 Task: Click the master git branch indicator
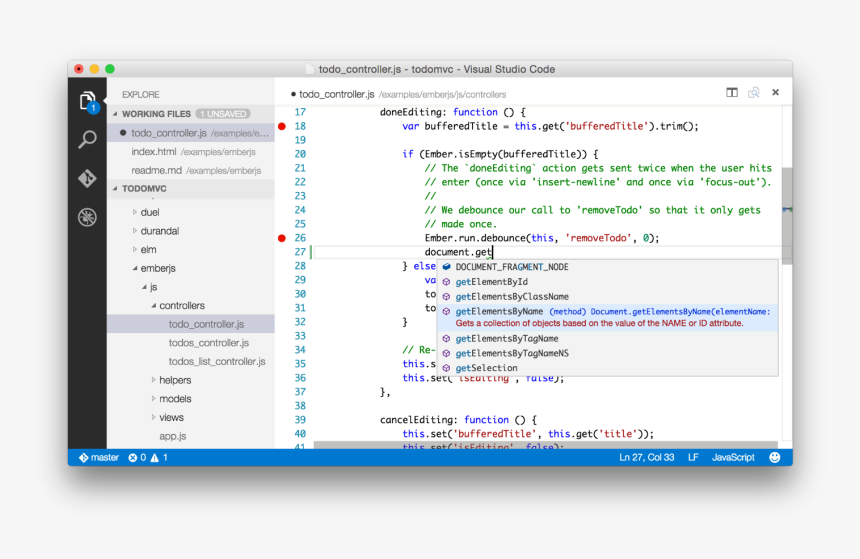[99, 458]
